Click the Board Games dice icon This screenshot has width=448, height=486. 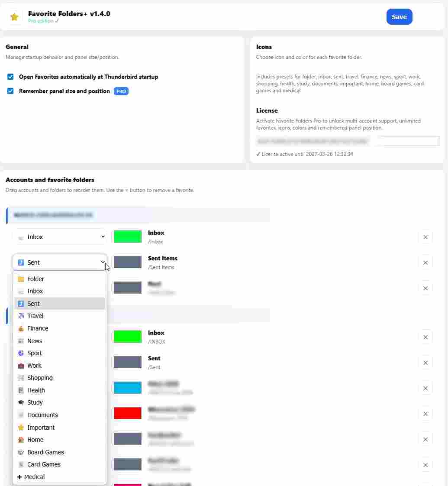[x=21, y=453]
